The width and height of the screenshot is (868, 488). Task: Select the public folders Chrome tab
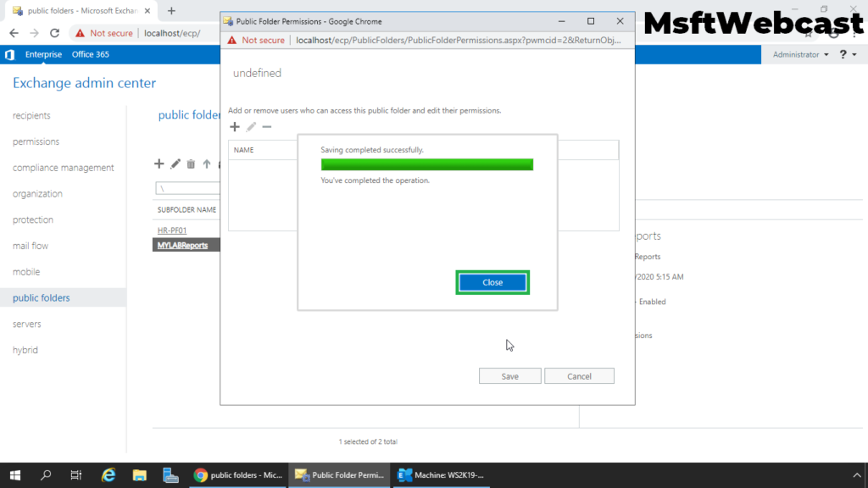tap(80, 10)
